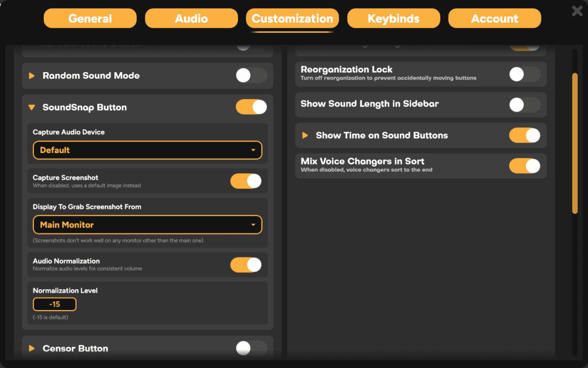588x368 pixels.
Task: Open the Capture Audio Device dropdown
Action: point(147,149)
